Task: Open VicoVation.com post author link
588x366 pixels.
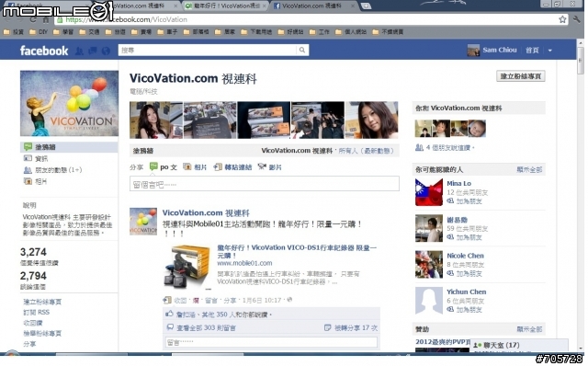Action: point(206,212)
